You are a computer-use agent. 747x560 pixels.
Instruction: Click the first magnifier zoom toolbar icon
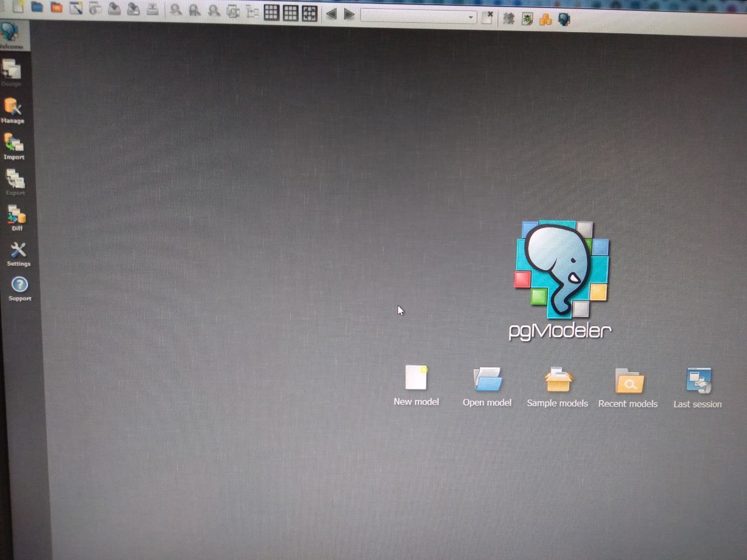pos(176,10)
